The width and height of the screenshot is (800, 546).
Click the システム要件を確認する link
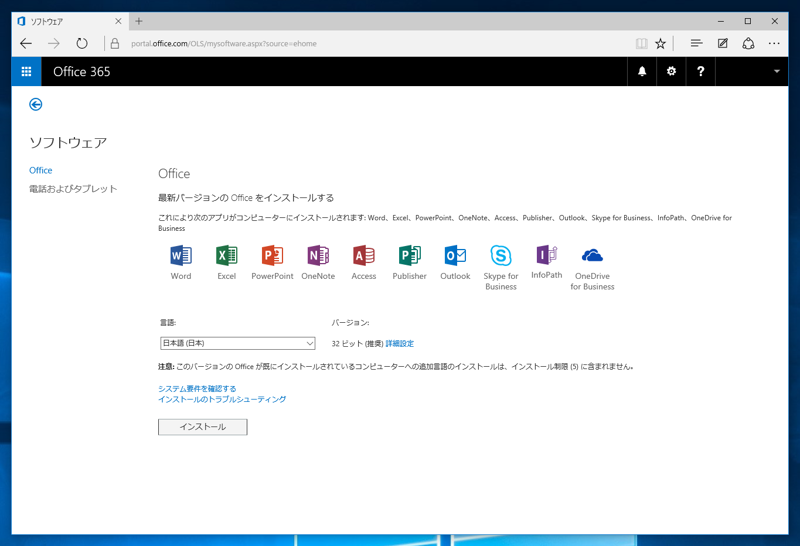pyautogui.click(x=197, y=389)
